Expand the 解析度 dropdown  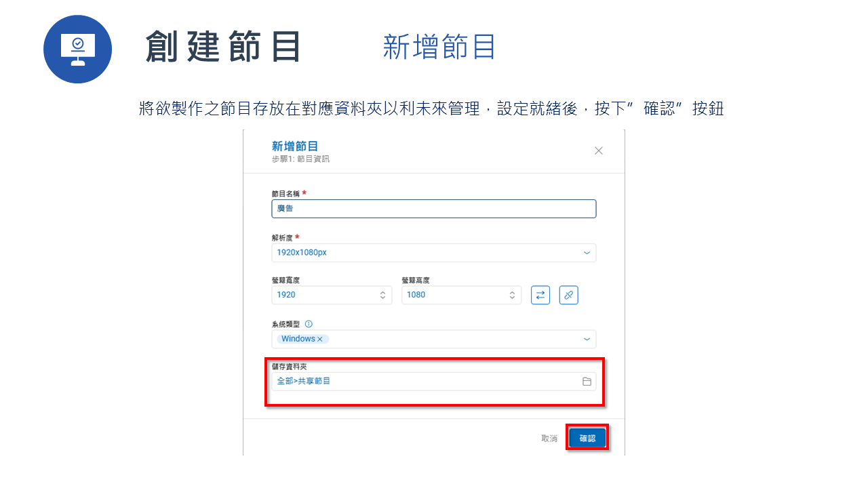click(x=587, y=252)
